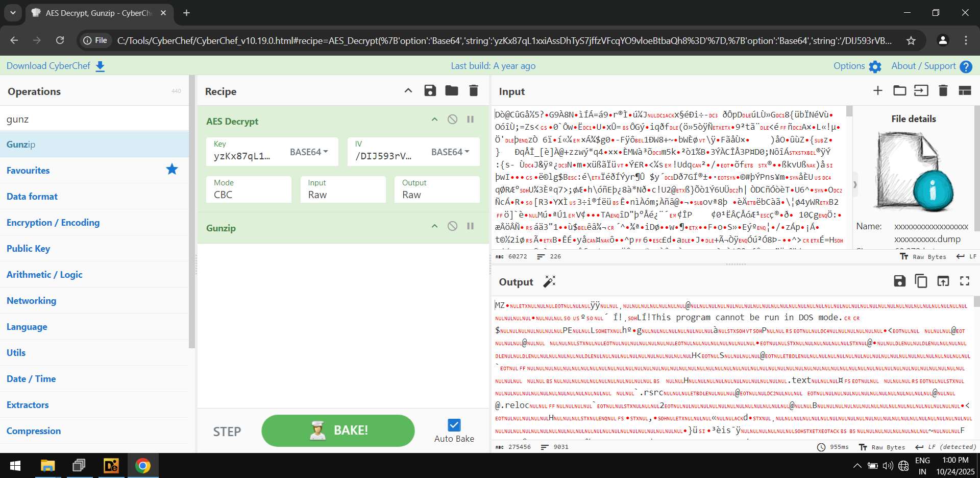Add a new input tab
The height and width of the screenshot is (478, 980).
pos(877,90)
